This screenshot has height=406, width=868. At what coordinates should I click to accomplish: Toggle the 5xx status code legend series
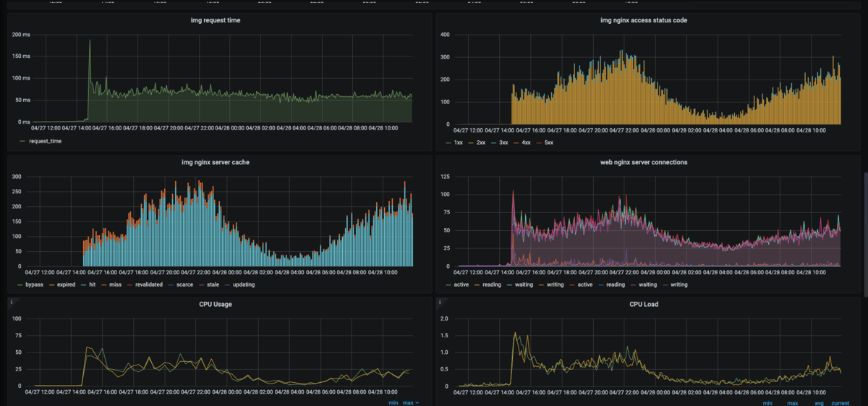548,142
